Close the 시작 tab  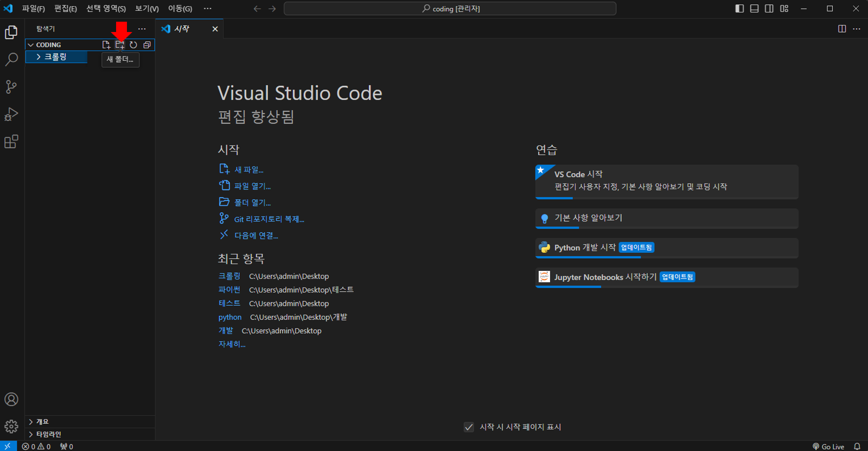(215, 29)
